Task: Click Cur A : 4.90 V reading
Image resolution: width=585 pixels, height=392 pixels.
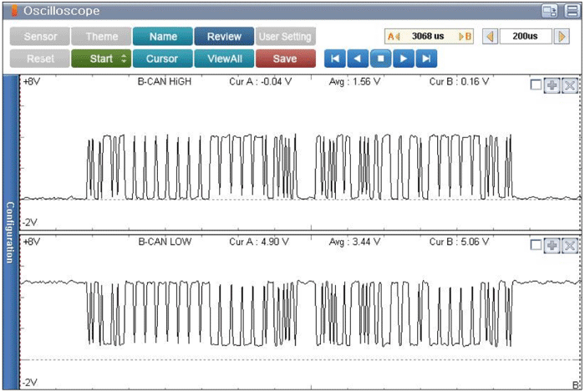Action: tap(259, 242)
